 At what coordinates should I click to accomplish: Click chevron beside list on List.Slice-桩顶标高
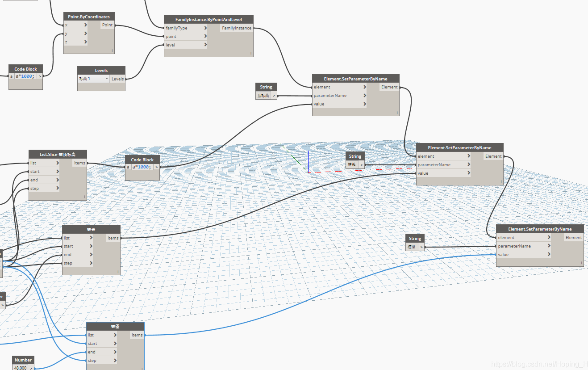[x=58, y=163]
